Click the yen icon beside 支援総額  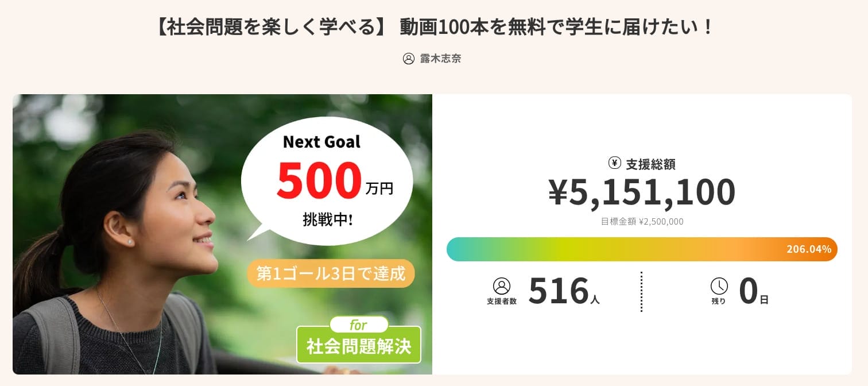(x=614, y=163)
